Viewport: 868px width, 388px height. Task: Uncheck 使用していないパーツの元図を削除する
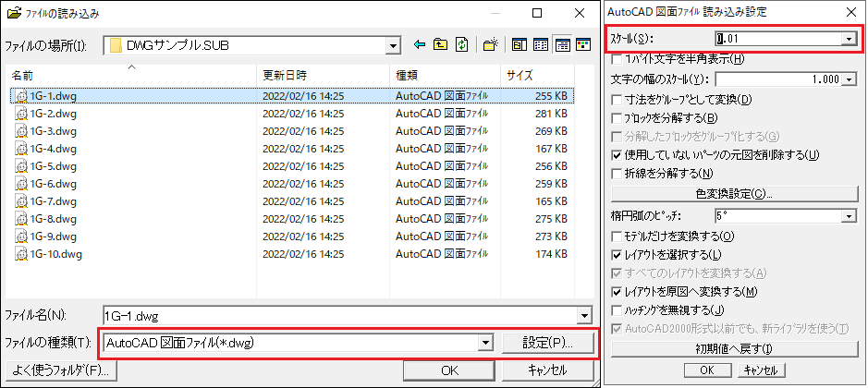(x=617, y=154)
